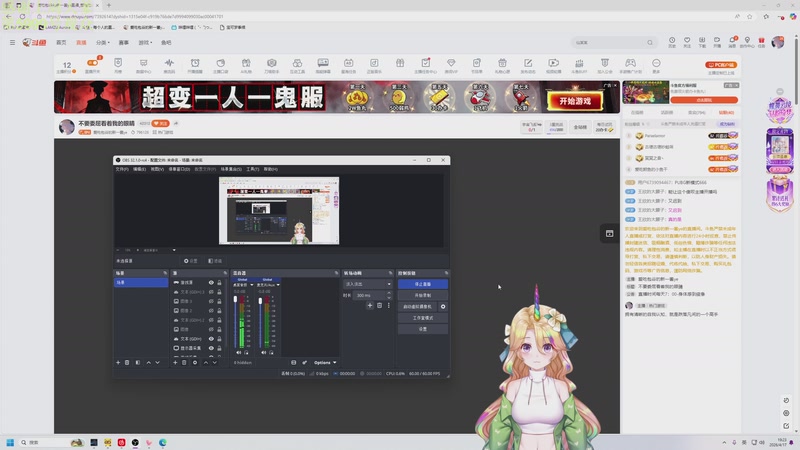Click the Mic/Aux volume slider in OBS mixer
Viewport: 800px width, 450px height.
(x=260, y=322)
